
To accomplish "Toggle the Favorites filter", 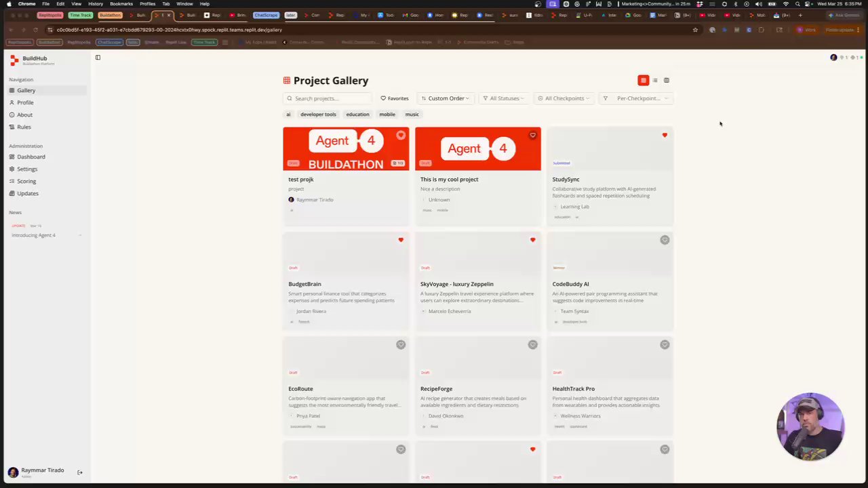I will (394, 98).
